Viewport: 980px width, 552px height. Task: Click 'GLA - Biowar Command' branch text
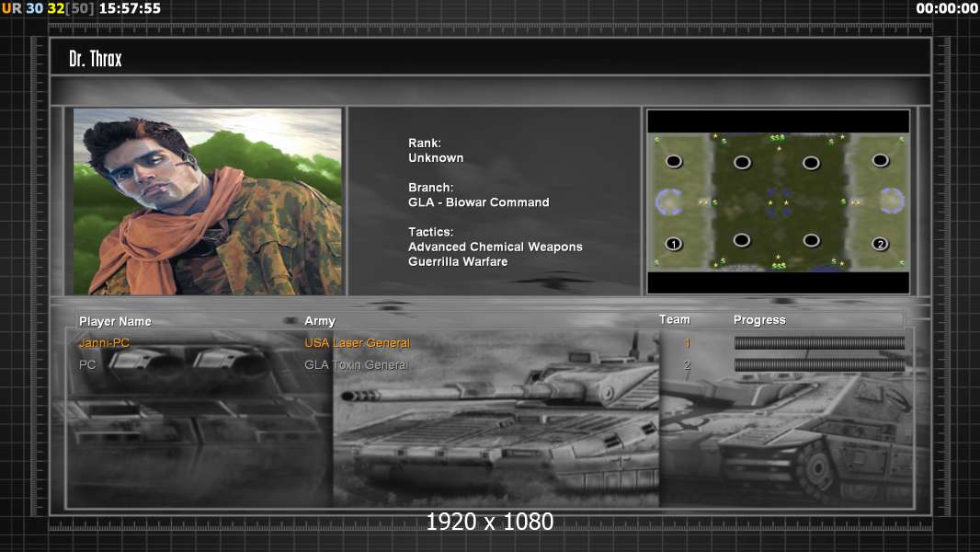point(479,202)
